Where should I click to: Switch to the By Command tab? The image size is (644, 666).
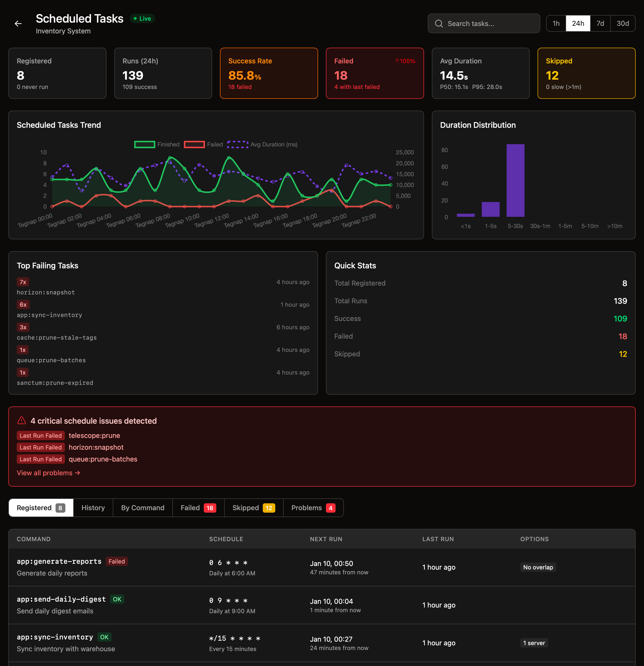(x=143, y=508)
